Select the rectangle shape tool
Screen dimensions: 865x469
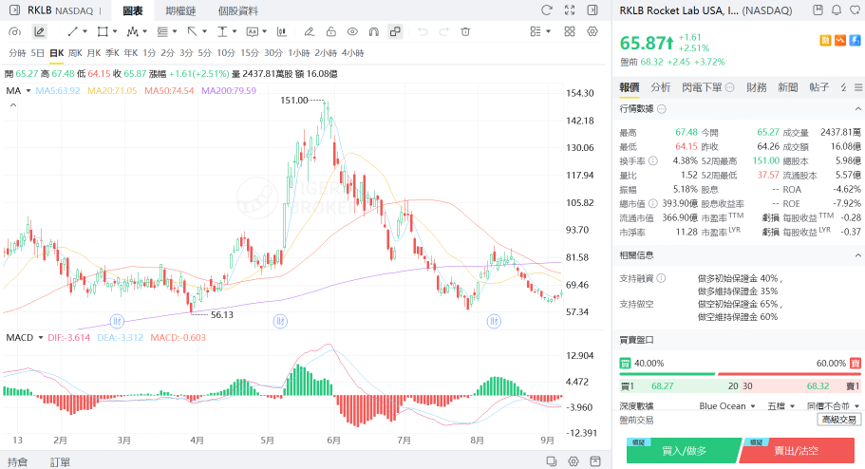[103, 31]
